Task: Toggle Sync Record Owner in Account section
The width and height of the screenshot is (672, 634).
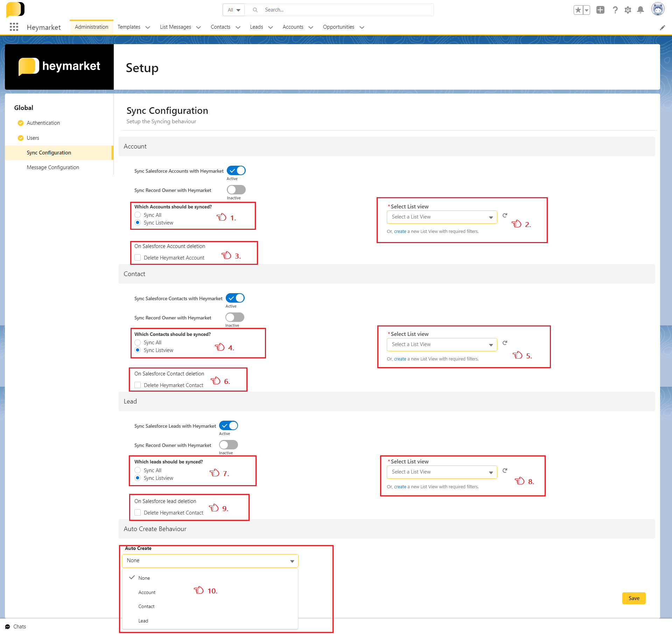Action: (x=236, y=190)
